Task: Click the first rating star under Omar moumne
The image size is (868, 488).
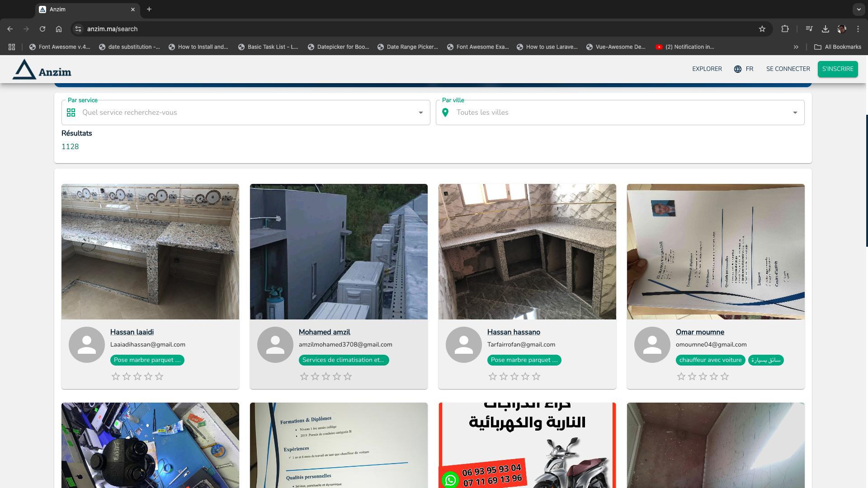Action: [681, 376]
